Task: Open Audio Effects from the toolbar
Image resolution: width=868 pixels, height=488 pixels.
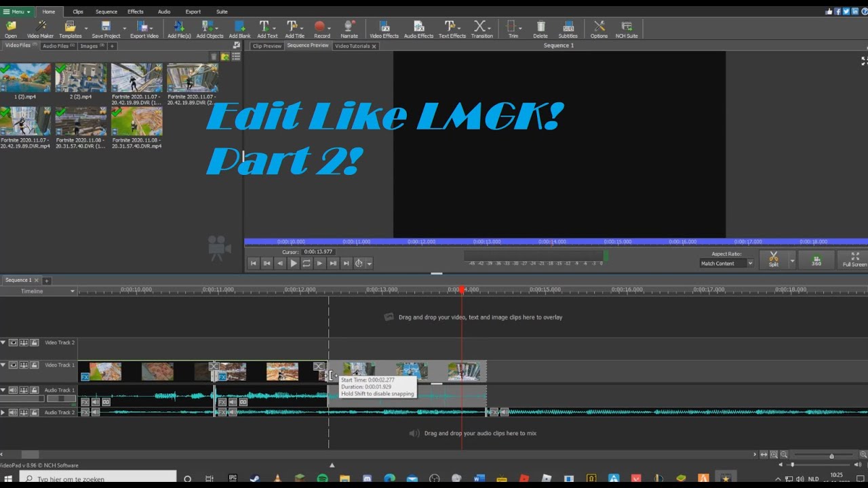Action: click(418, 29)
